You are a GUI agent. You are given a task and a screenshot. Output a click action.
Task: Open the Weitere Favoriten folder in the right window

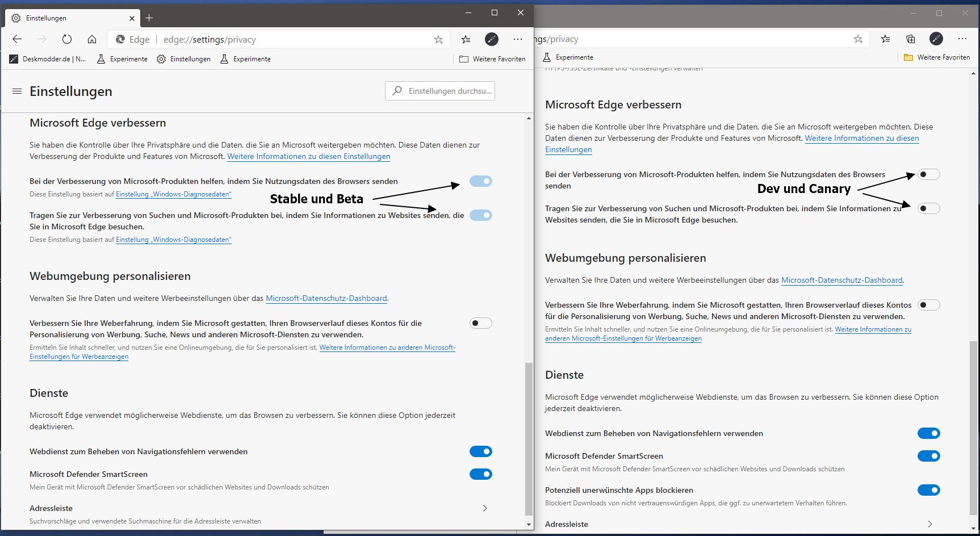tap(937, 57)
